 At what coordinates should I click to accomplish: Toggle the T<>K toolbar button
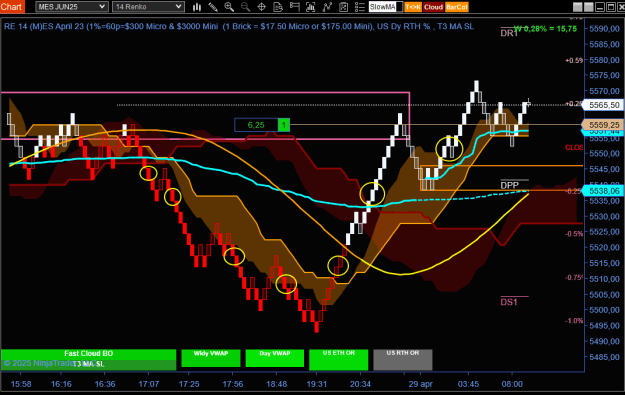[x=413, y=7]
